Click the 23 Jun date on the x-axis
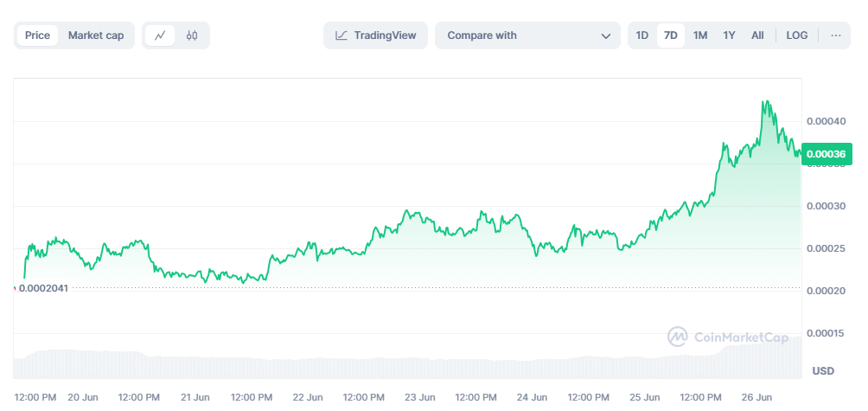The height and width of the screenshot is (411, 868). tap(420, 397)
